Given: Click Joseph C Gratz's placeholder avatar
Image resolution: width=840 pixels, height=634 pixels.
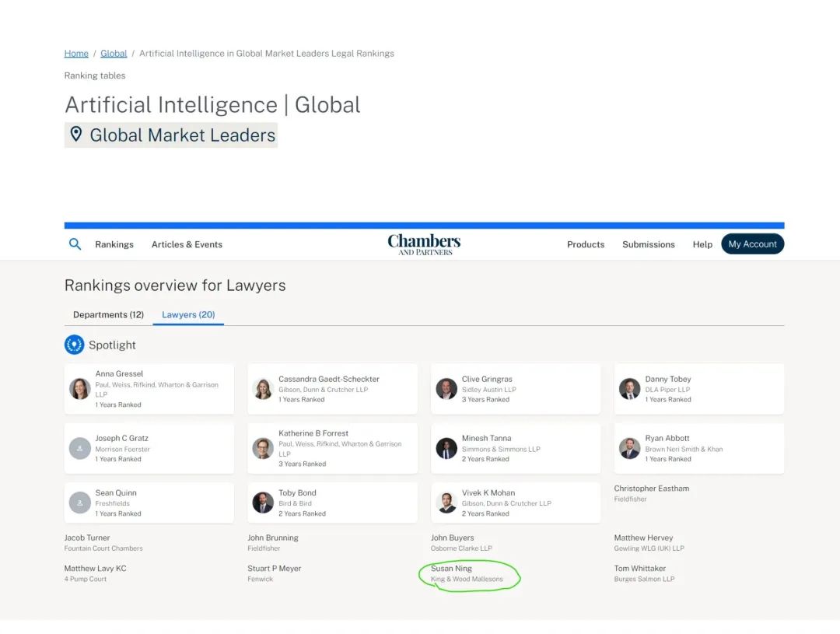Looking at the screenshot, I should (80, 449).
